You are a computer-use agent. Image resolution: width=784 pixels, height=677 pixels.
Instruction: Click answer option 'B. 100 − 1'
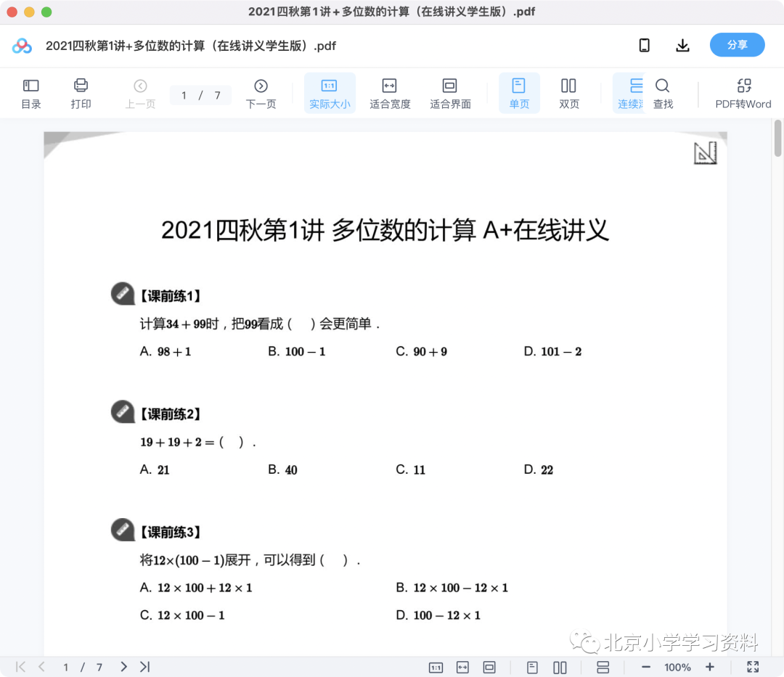(x=296, y=352)
